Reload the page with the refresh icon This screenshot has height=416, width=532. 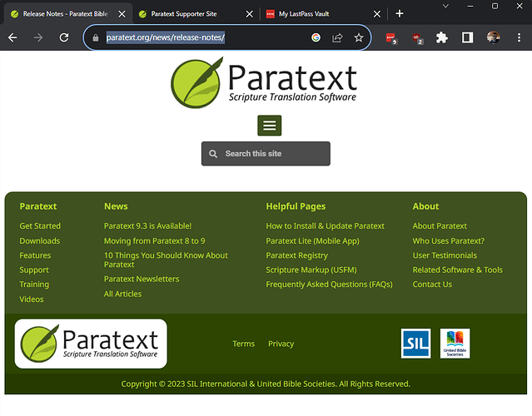click(x=64, y=37)
